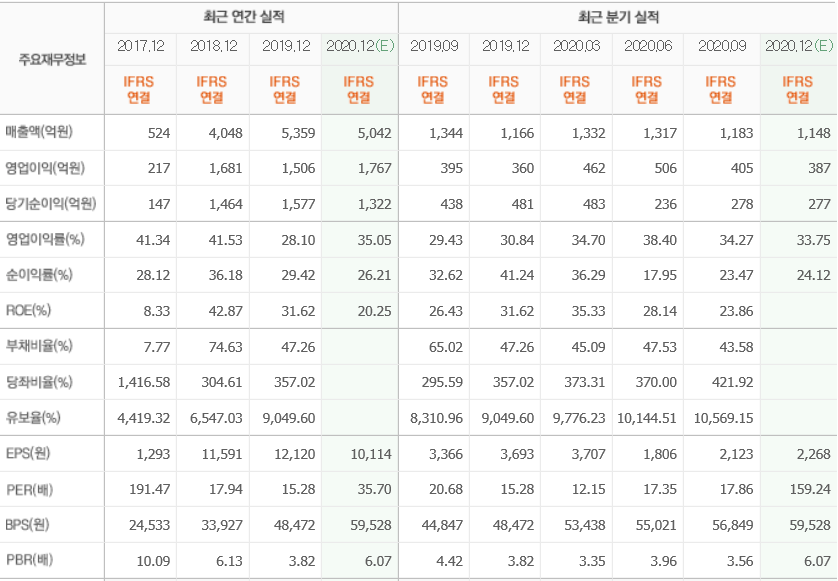Click the 영업이익 value 1,681
The height and width of the screenshot is (581, 838).
(x=226, y=168)
